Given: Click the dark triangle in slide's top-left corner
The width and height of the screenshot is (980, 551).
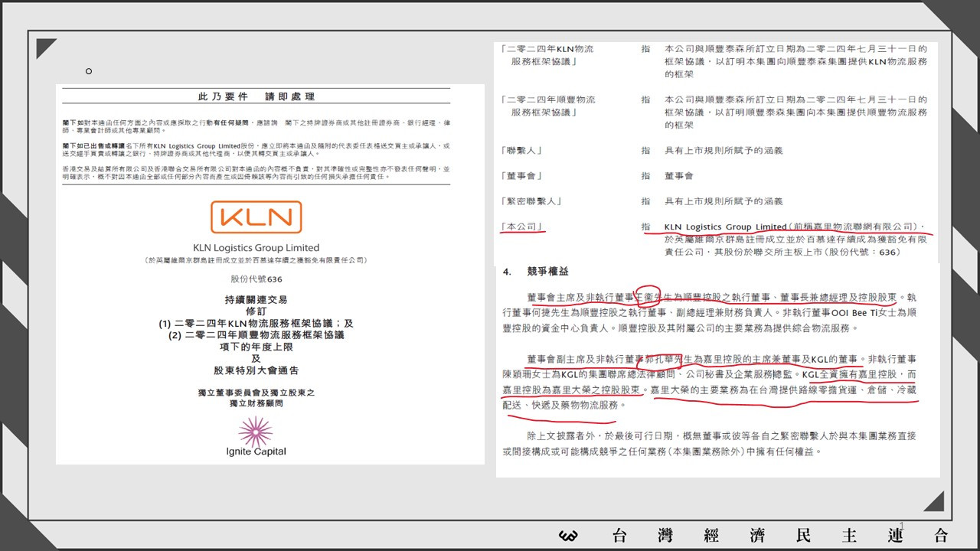Looking at the screenshot, I should tap(46, 48).
